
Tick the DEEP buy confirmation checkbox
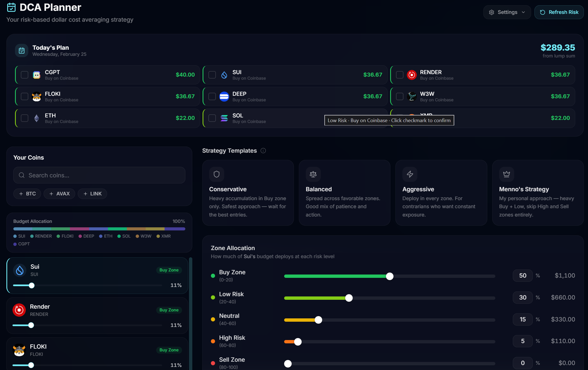[212, 97]
